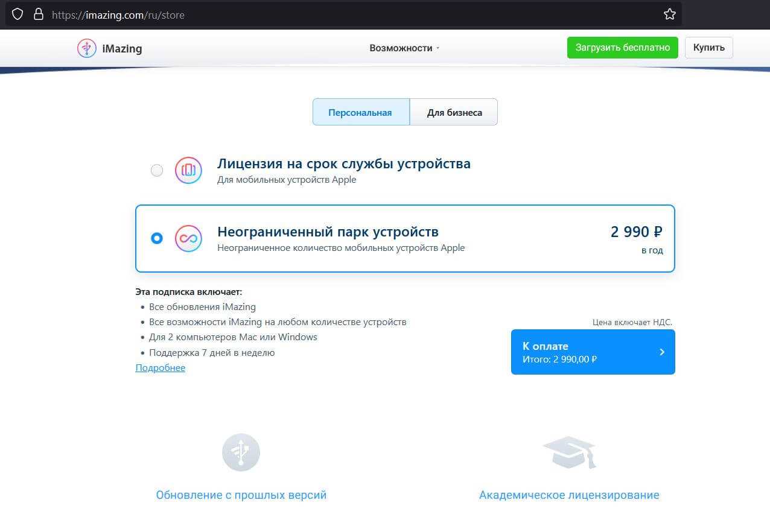Screen dimensions: 770x532
Task: Click the shield tracking protection icon
Action: point(17,14)
